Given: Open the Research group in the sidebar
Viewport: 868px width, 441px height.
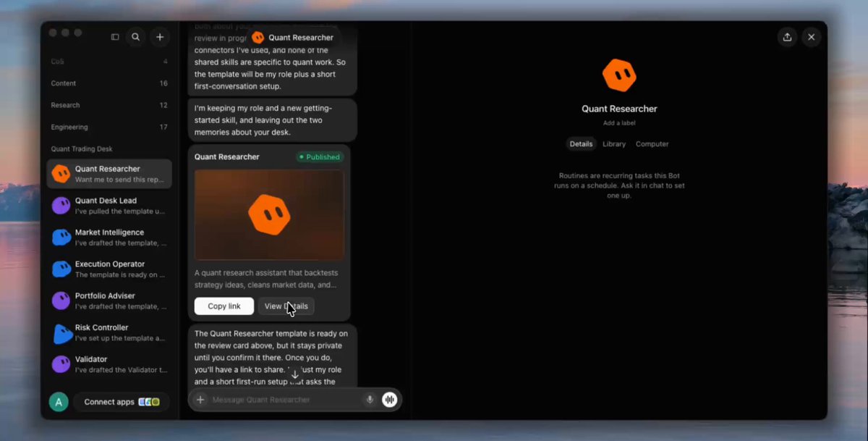Looking at the screenshot, I should (109, 105).
